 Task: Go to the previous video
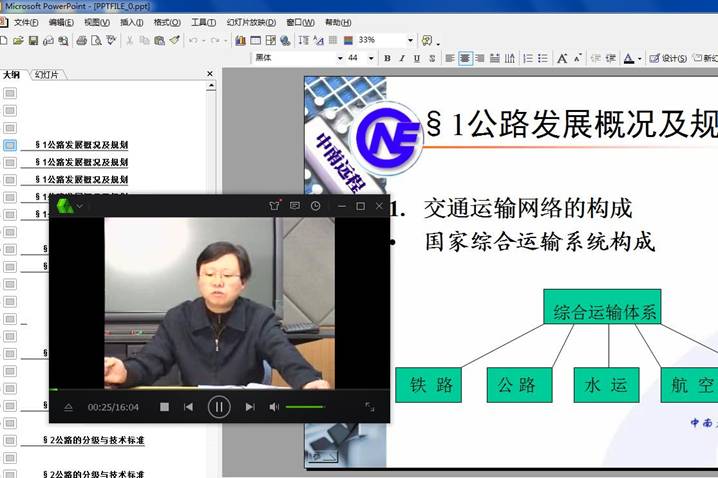click(x=188, y=407)
